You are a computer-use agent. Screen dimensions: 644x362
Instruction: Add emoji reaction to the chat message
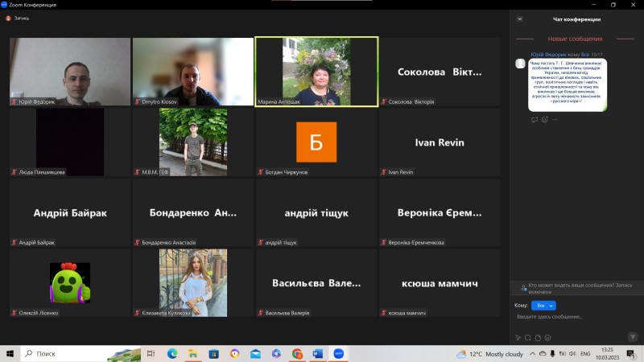(545, 120)
